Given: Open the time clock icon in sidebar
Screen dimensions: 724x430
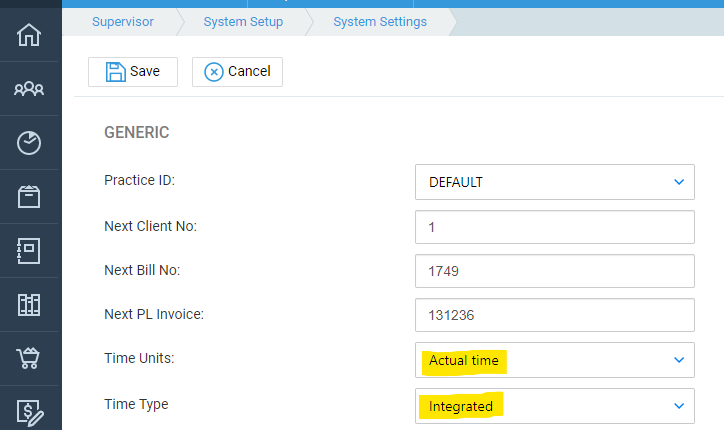Looking at the screenshot, I should [x=29, y=143].
